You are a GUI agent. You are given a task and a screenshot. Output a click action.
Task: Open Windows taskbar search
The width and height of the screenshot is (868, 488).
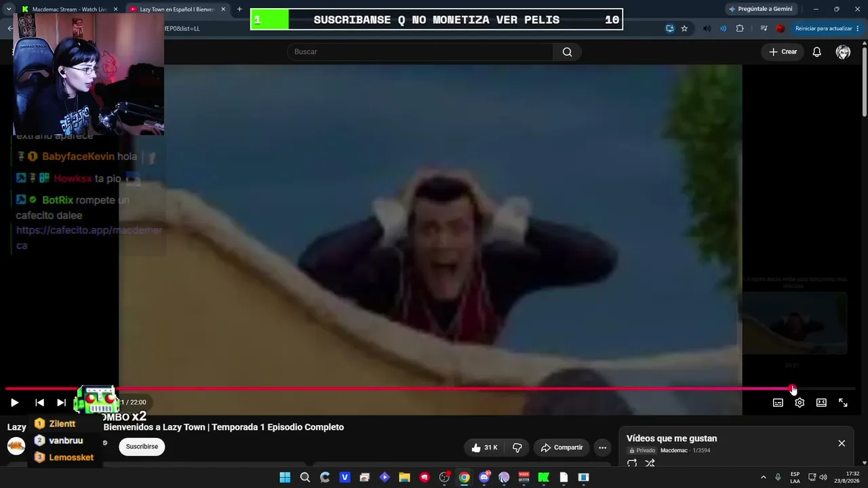(305, 477)
